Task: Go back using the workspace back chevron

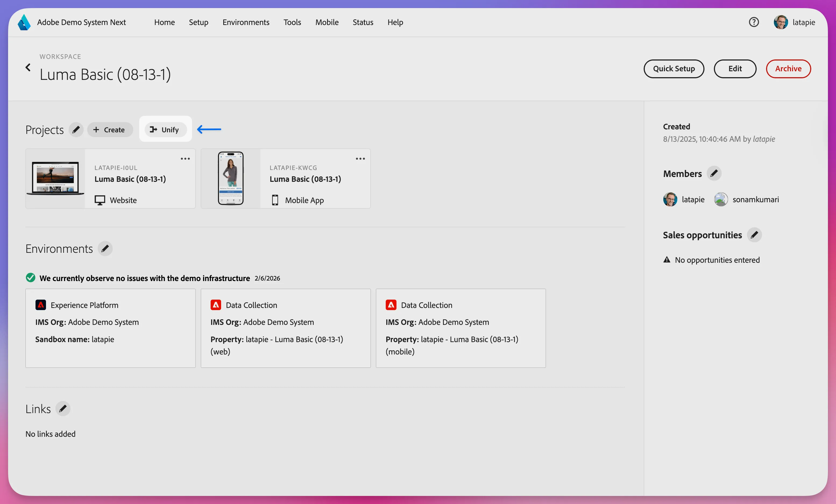Action: coord(28,68)
